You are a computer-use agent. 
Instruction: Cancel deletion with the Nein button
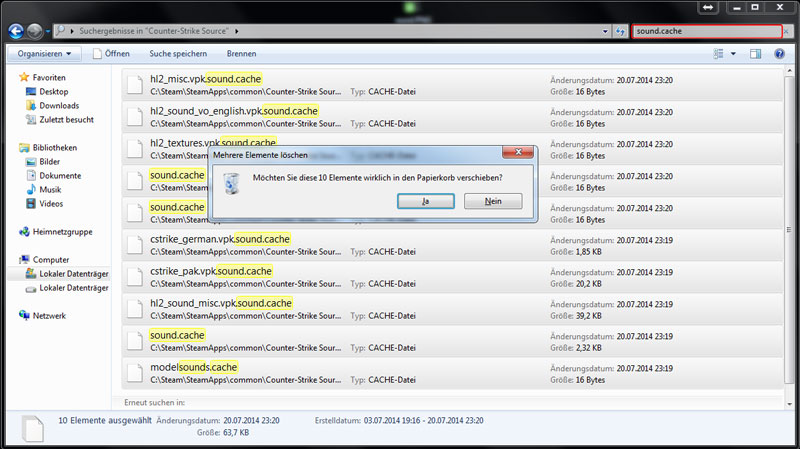[493, 201]
